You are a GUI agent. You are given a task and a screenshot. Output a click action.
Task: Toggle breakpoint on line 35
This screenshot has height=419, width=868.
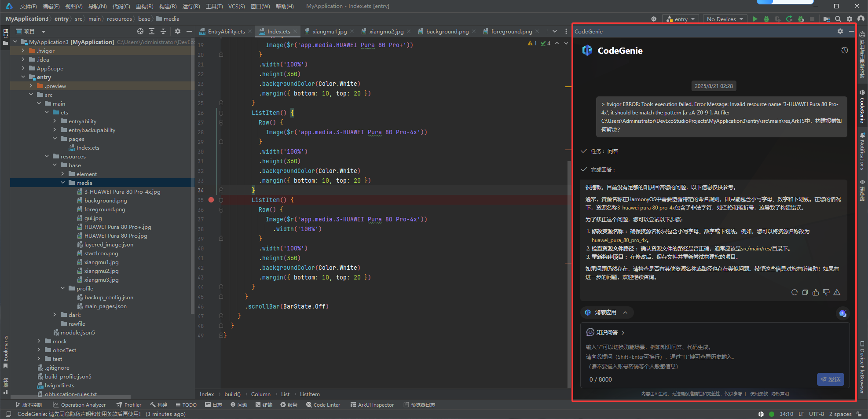pyautogui.click(x=211, y=200)
